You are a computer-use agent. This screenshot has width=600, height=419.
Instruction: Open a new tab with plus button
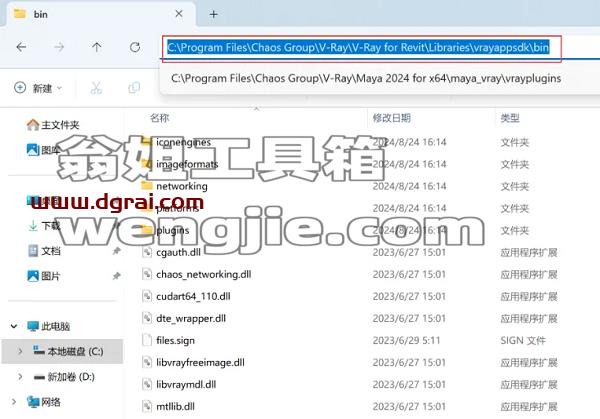[x=214, y=15]
